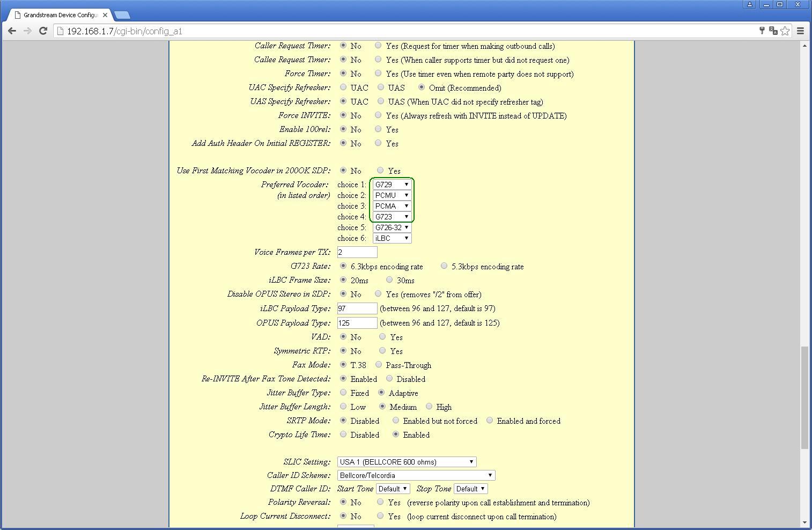Screen dimensions: 812x530
Task: Click the scrollbar up arrow
Action: coord(804,46)
